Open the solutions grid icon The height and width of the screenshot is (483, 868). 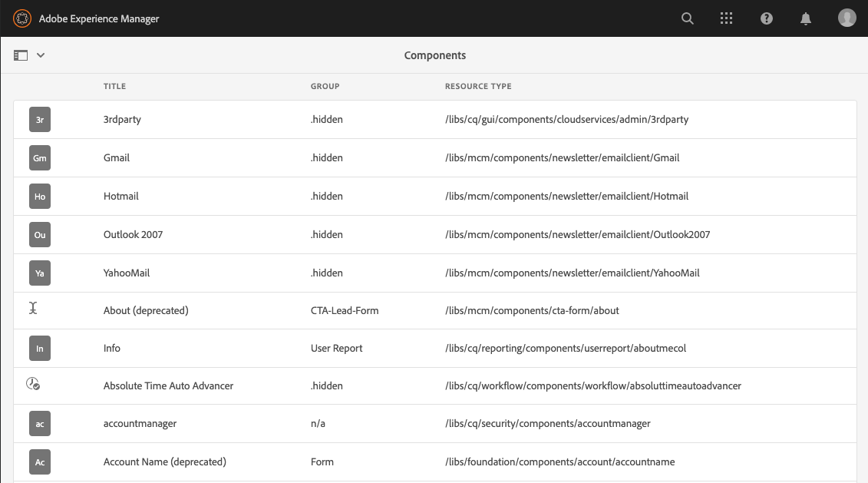[x=726, y=18]
